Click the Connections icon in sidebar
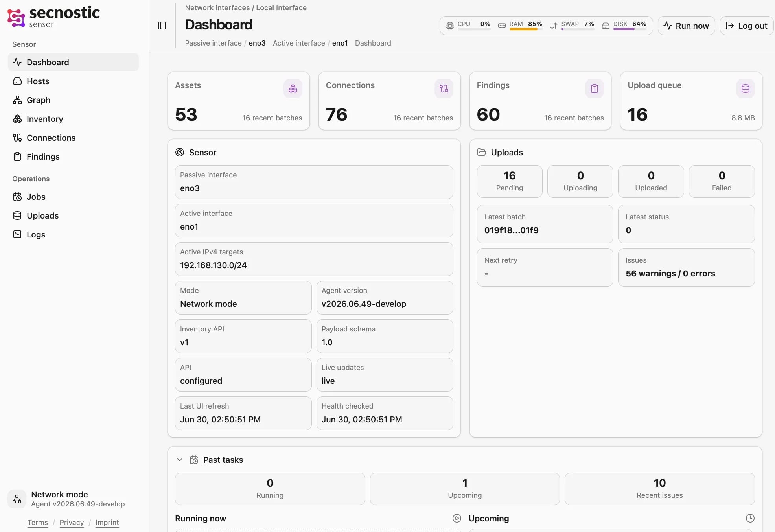Image resolution: width=775 pixels, height=532 pixels. pos(17,138)
